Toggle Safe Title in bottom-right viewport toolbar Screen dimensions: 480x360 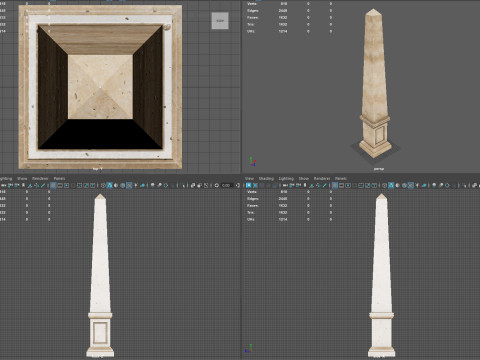(x=374, y=185)
